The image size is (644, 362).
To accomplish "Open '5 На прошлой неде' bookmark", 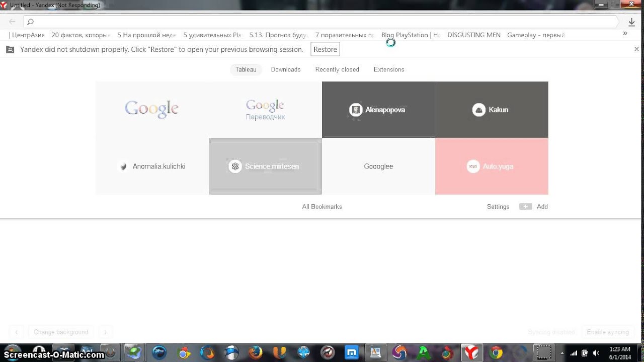I will [x=146, y=35].
